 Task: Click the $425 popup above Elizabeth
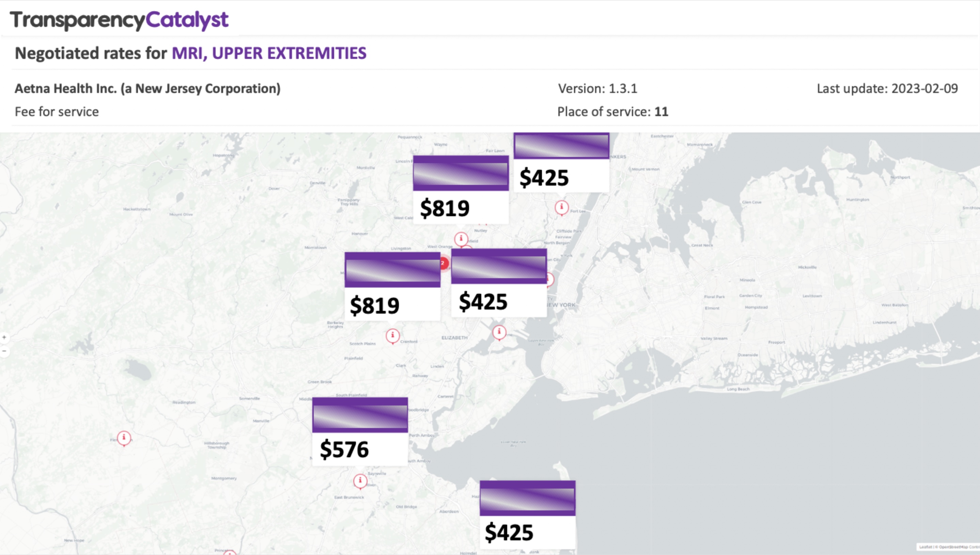[x=499, y=283]
